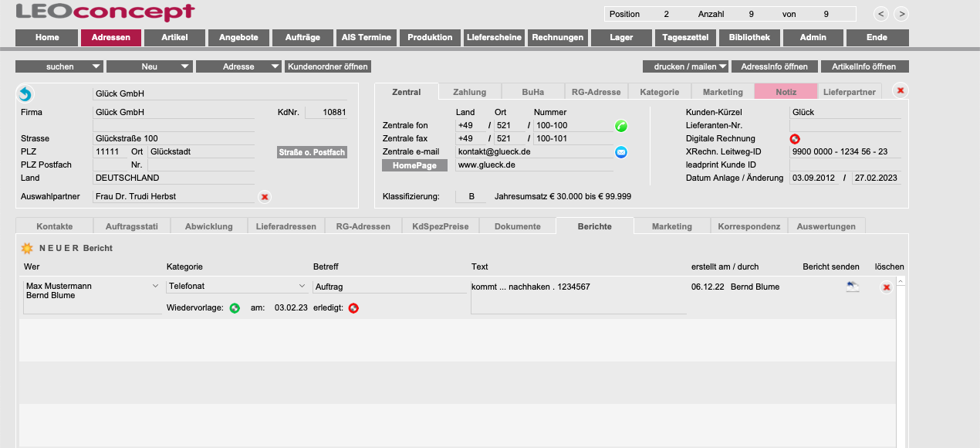Viewport: 980px width, 448px height.
Task: Toggle the green Wiedervorlage indicator
Action: 235,308
